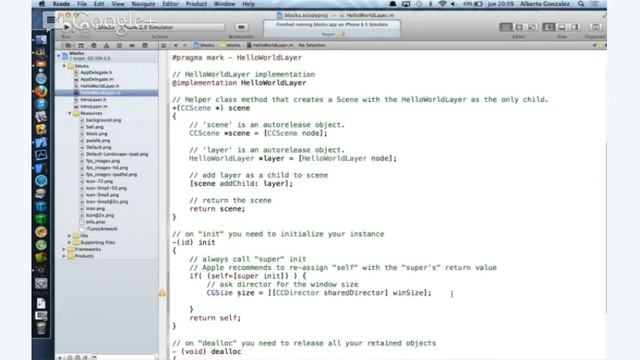Open the Window menu

(224, 4)
